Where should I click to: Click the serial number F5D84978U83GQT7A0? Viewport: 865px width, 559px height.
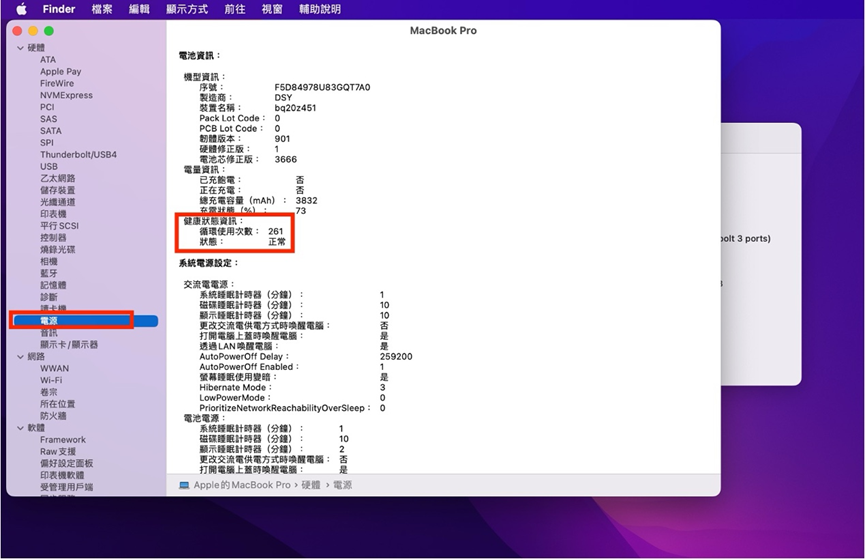click(x=322, y=87)
